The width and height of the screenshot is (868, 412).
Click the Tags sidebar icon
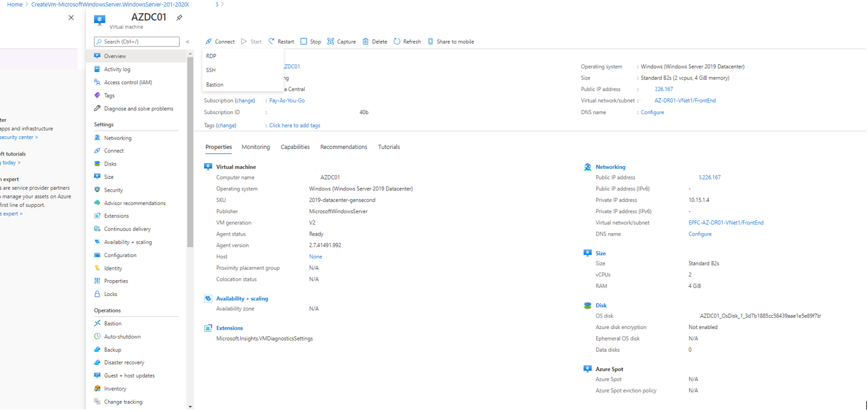[x=97, y=95]
